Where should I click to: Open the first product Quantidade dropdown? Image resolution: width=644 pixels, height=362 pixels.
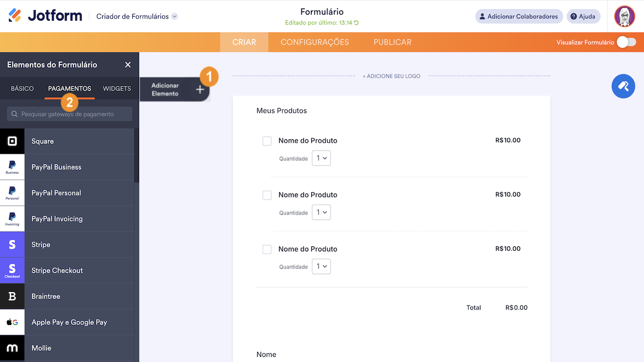coord(321,158)
